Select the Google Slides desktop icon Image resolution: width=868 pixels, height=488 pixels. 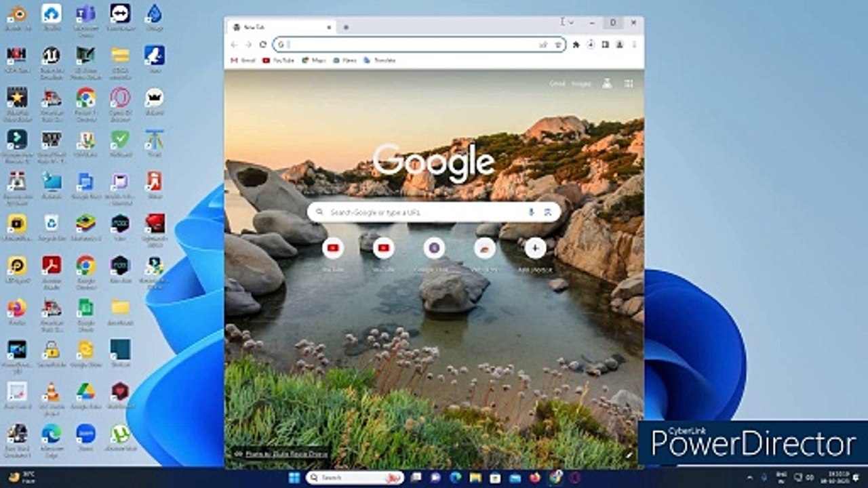pyautogui.click(x=86, y=354)
